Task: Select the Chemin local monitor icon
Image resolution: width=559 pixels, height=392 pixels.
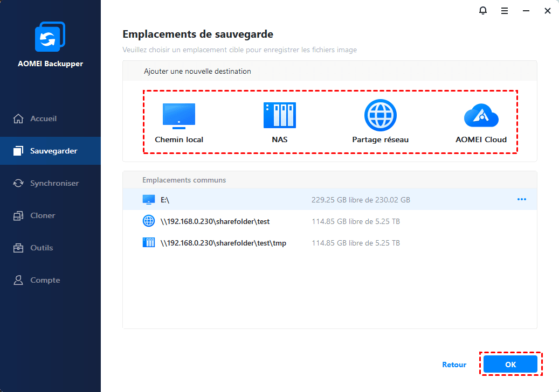Action: (x=179, y=116)
